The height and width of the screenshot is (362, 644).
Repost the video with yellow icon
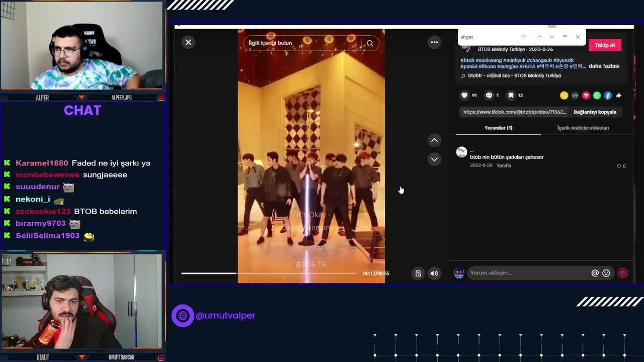point(564,96)
